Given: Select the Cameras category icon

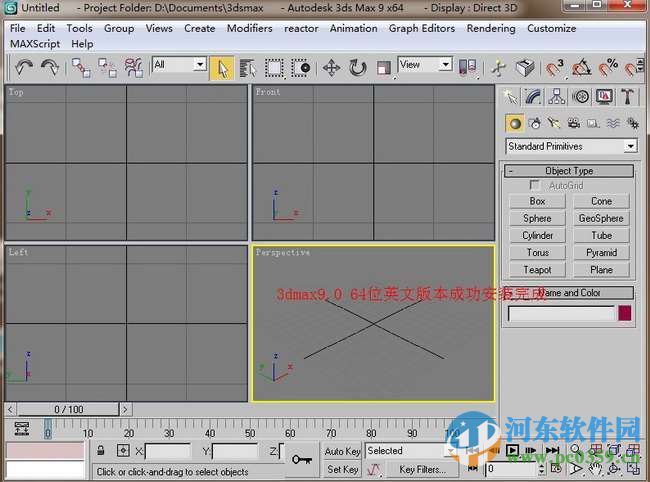Looking at the screenshot, I should (x=574, y=124).
